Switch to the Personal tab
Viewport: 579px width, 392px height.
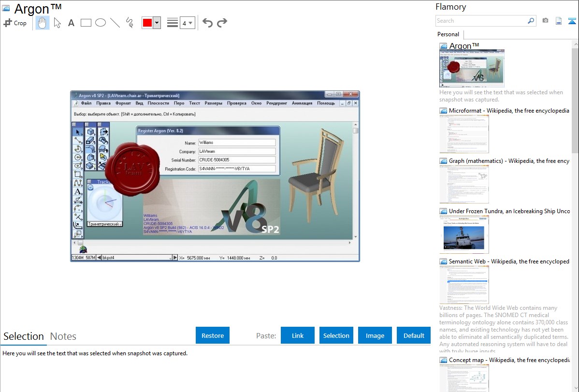pyautogui.click(x=449, y=34)
